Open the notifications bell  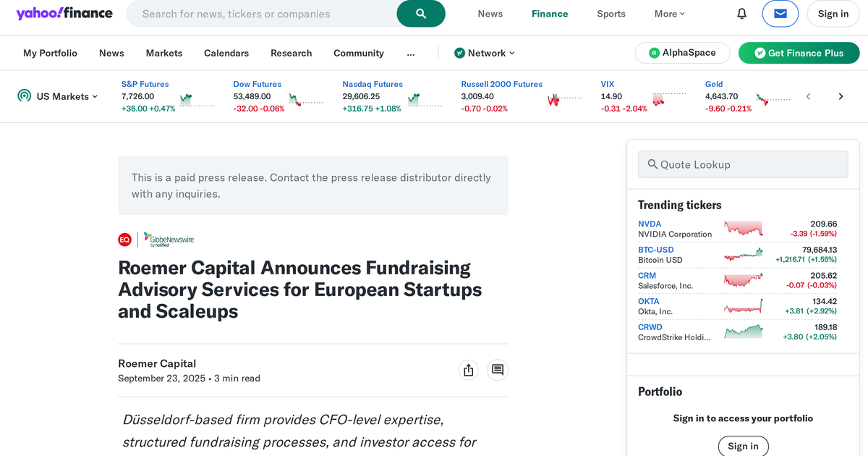coord(741,14)
